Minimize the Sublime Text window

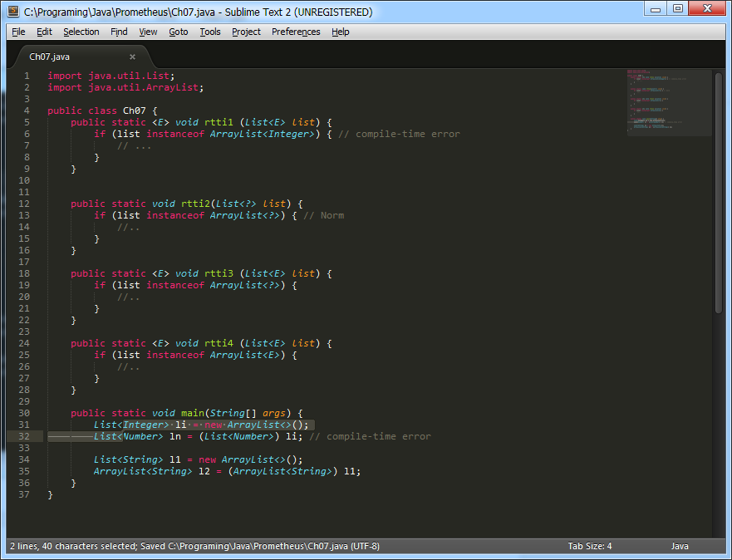pos(656,9)
